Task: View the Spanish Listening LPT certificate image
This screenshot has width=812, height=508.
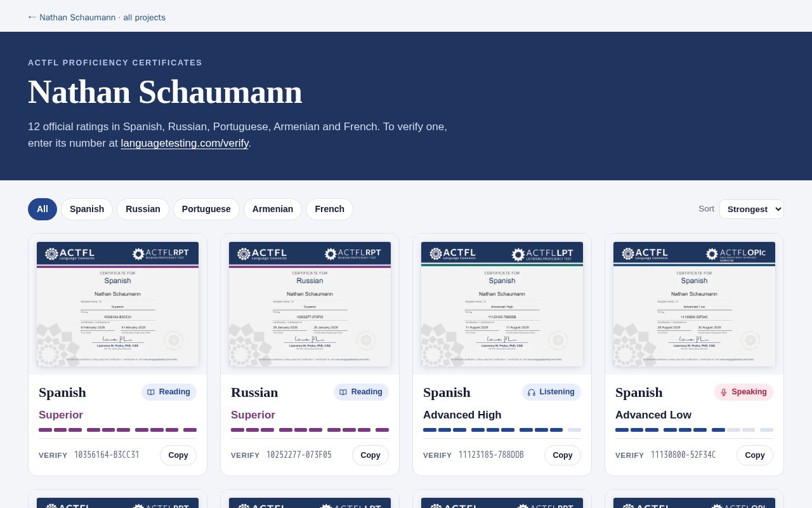Action: (502, 304)
